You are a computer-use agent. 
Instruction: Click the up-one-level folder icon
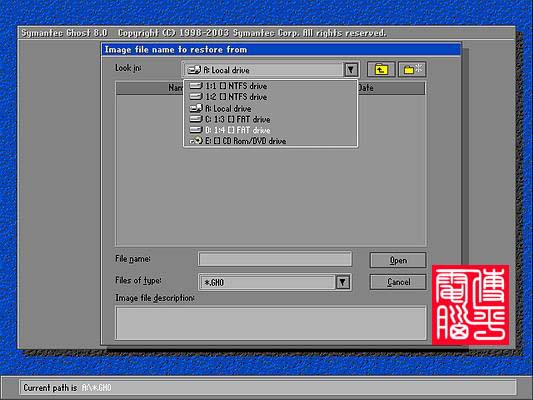coord(381,70)
